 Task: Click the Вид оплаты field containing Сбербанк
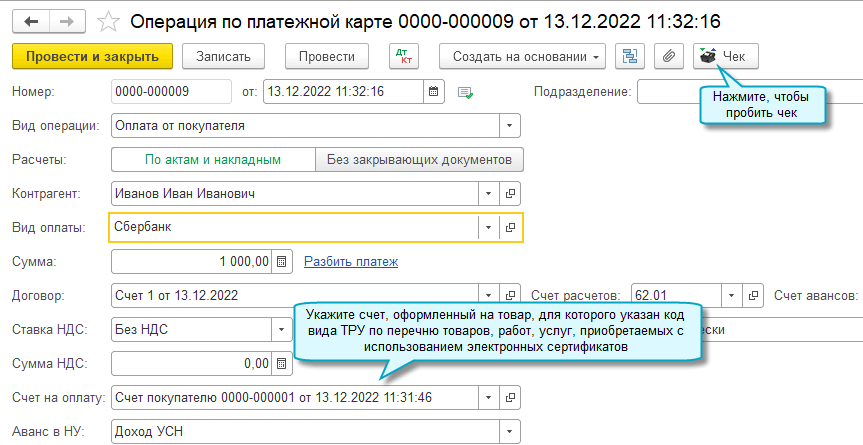click(x=294, y=227)
